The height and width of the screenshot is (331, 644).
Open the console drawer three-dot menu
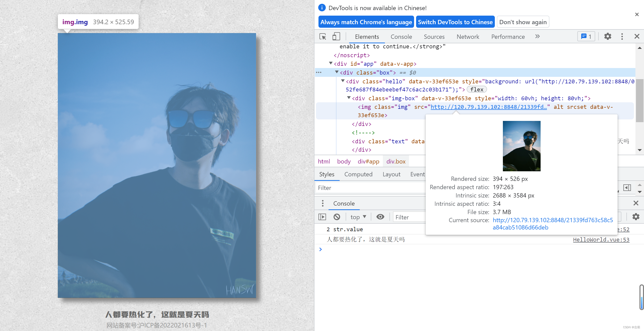[323, 203]
